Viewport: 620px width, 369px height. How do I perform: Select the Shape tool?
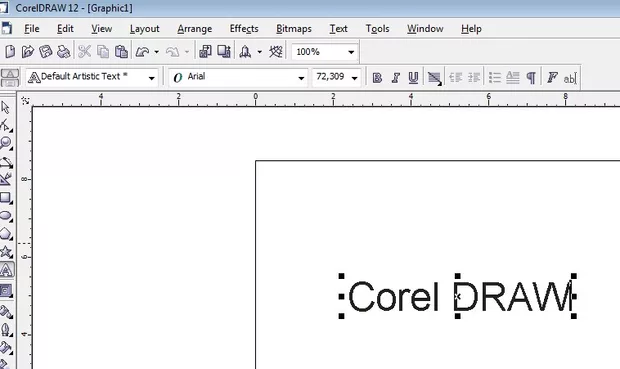pos(6,125)
